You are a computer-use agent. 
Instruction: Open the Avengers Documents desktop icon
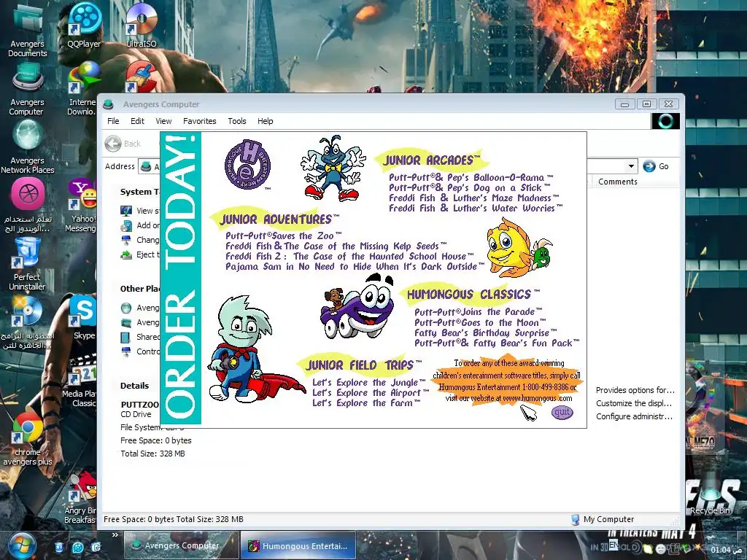[28, 31]
